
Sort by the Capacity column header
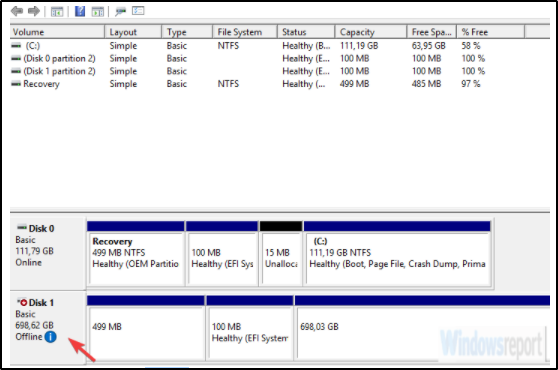[371, 32]
